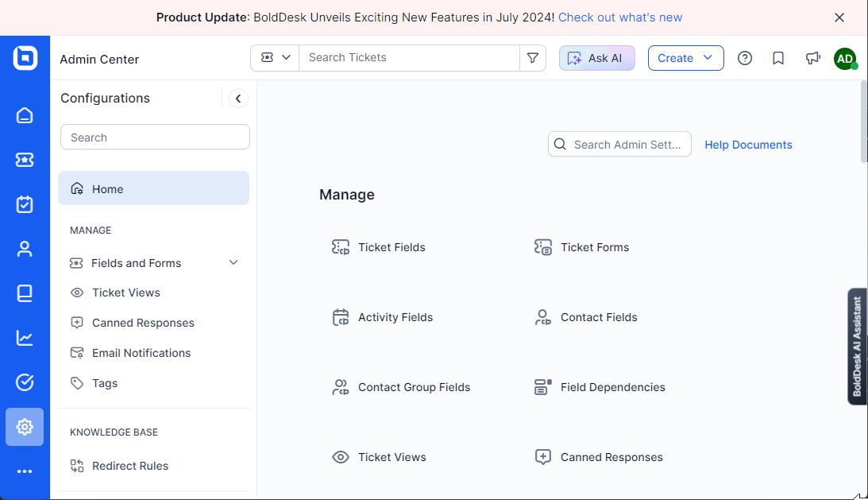This screenshot has height=500, width=868.
Task: Focus the Search Admin Settings field
Action: (x=619, y=144)
